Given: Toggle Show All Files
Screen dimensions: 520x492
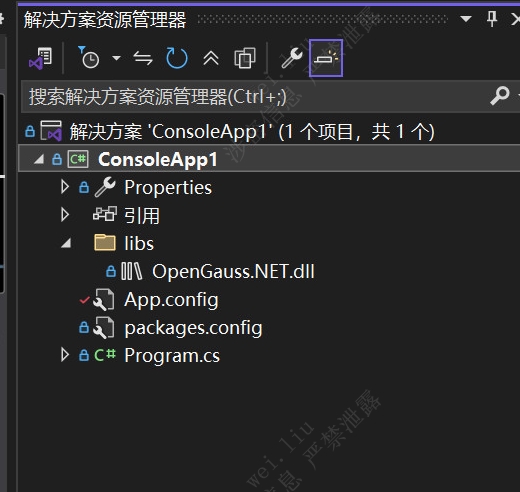Looking at the screenshot, I should (x=245, y=58).
